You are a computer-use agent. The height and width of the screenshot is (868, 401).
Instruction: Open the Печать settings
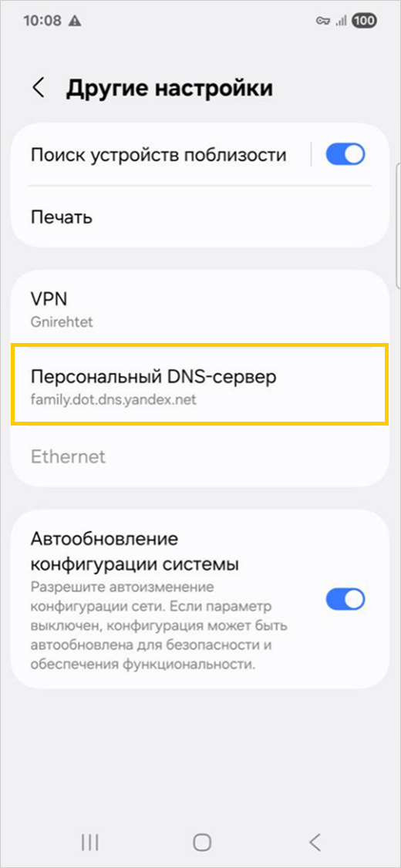click(x=200, y=217)
